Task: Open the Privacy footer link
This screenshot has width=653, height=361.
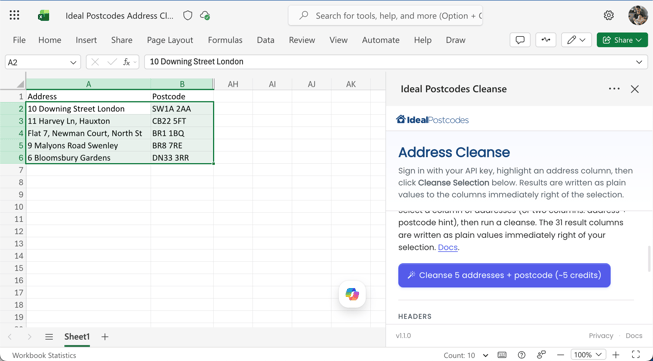Action: point(601,336)
